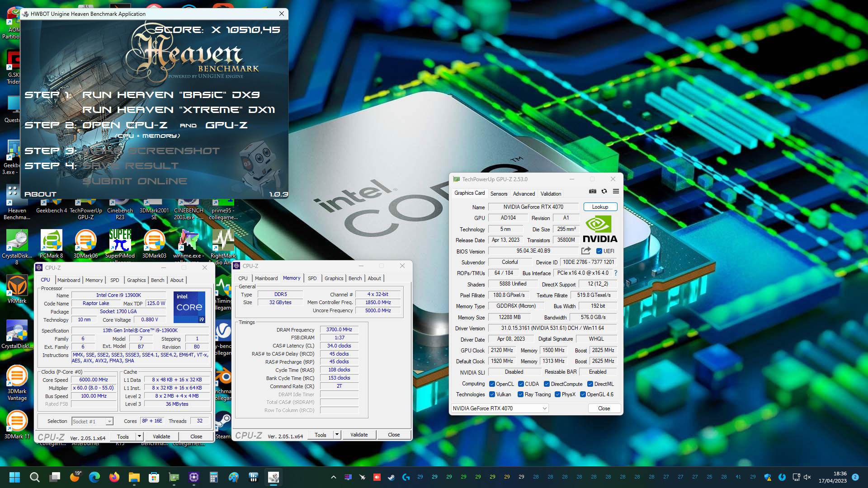Click Close in CPU-Z Memory window

[x=394, y=435]
